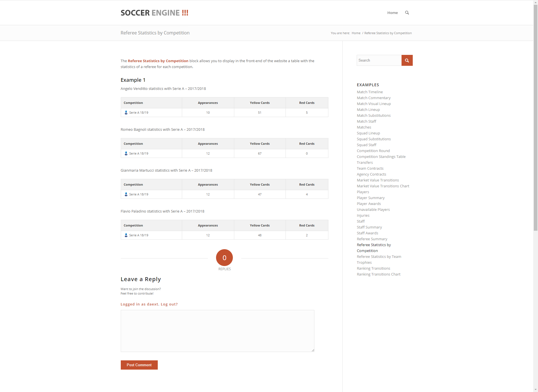Image resolution: width=538 pixels, height=392 pixels.
Task: Click the red 0 replies circle
Action: [224, 258]
